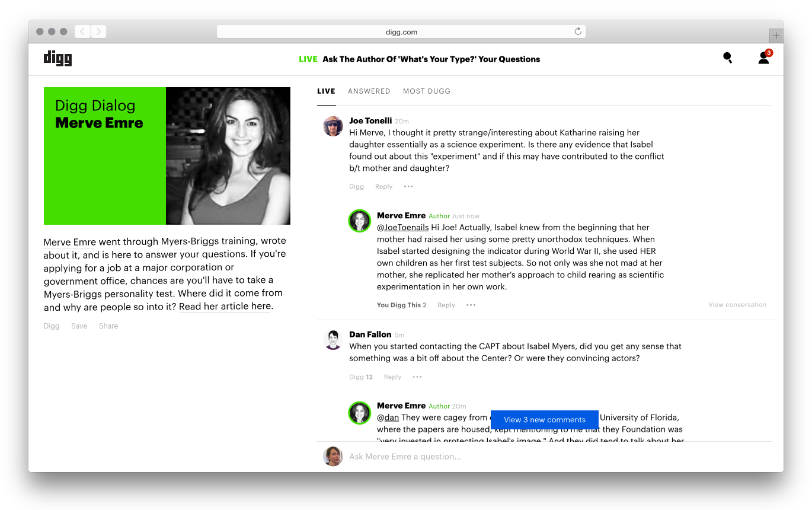The image size is (812, 510).
Task: Click the 5m timestamp on Dan Fallon's question
Action: point(399,334)
